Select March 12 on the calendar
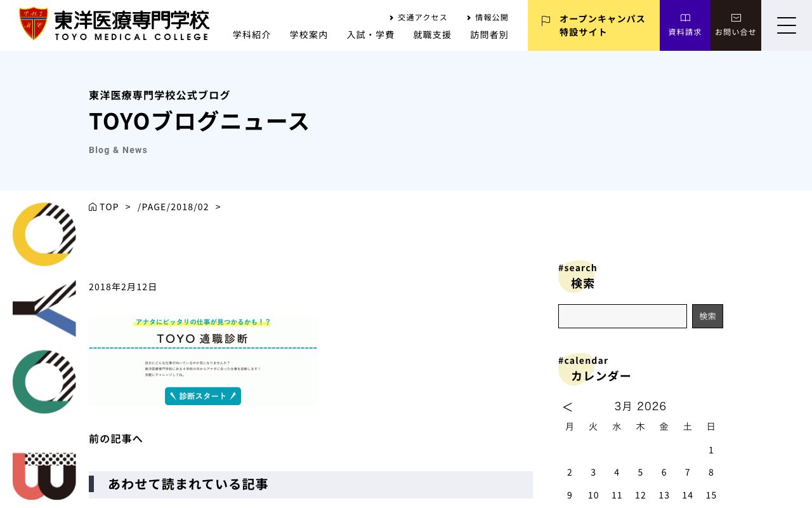Image resolution: width=812 pixels, height=508 pixels. tap(640, 495)
